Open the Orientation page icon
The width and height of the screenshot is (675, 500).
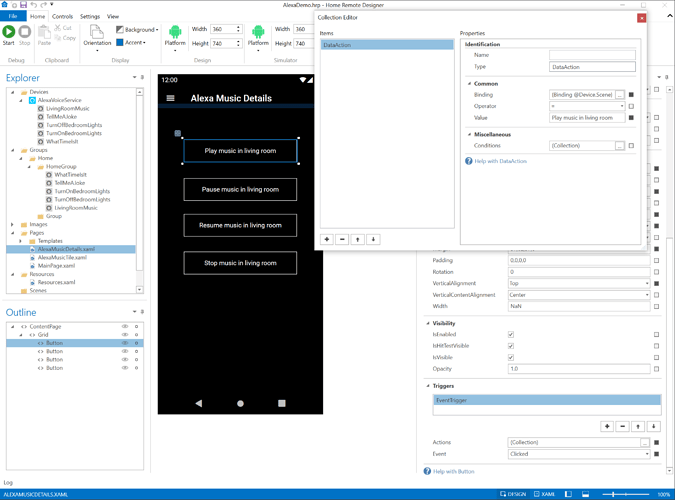pyautogui.click(x=97, y=31)
